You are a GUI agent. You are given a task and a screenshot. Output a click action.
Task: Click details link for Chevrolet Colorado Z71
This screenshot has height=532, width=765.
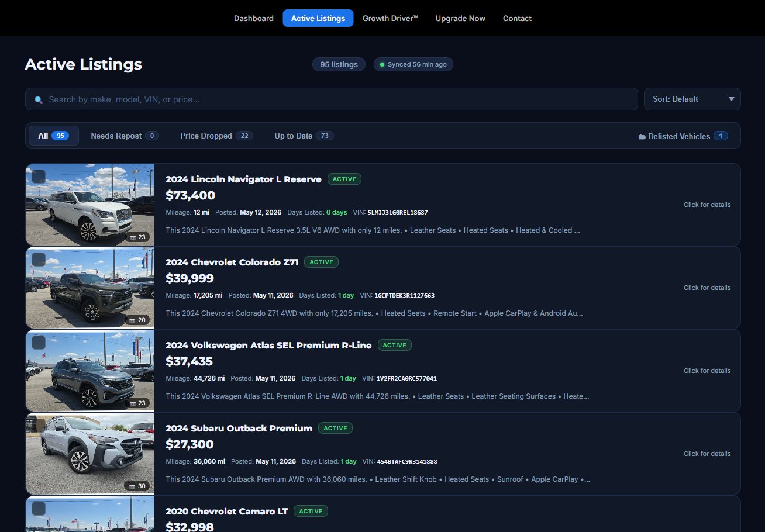click(707, 288)
